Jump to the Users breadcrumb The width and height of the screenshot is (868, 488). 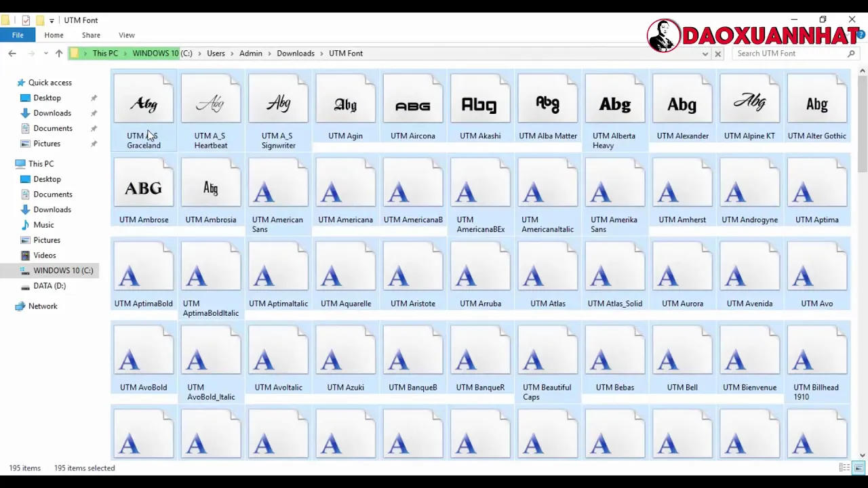[x=216, y=54]
